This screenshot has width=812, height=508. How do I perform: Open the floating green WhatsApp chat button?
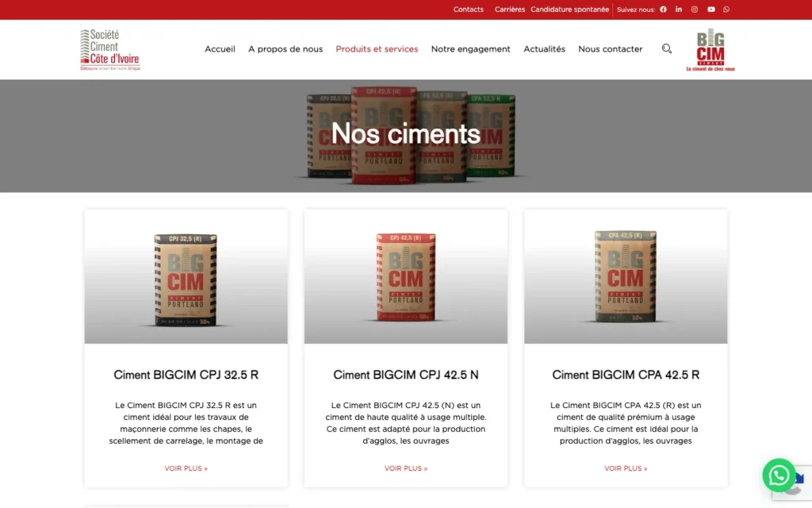click(x=779, y=475)
